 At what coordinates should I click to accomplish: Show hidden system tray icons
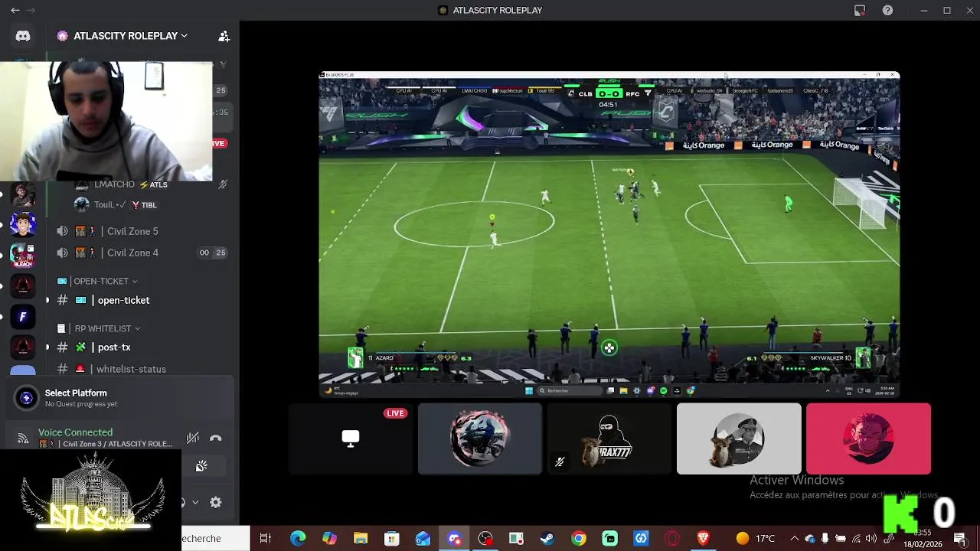[794, 539]
